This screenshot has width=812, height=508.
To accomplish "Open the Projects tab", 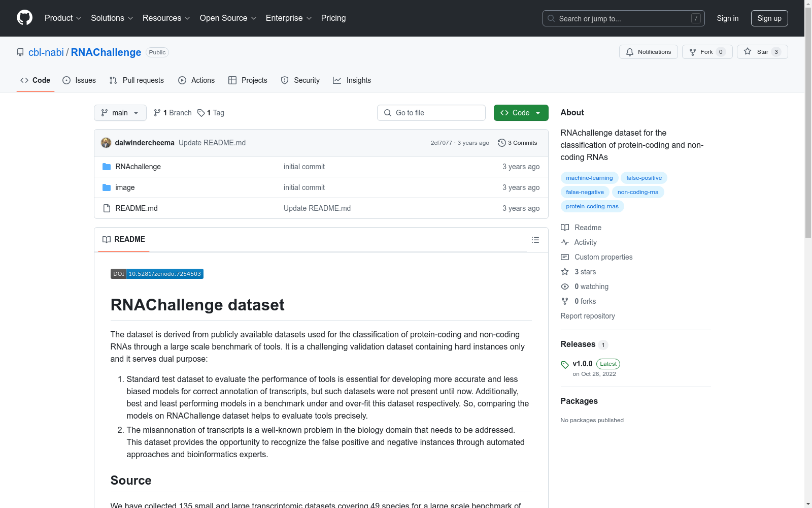I will point(248,80).
